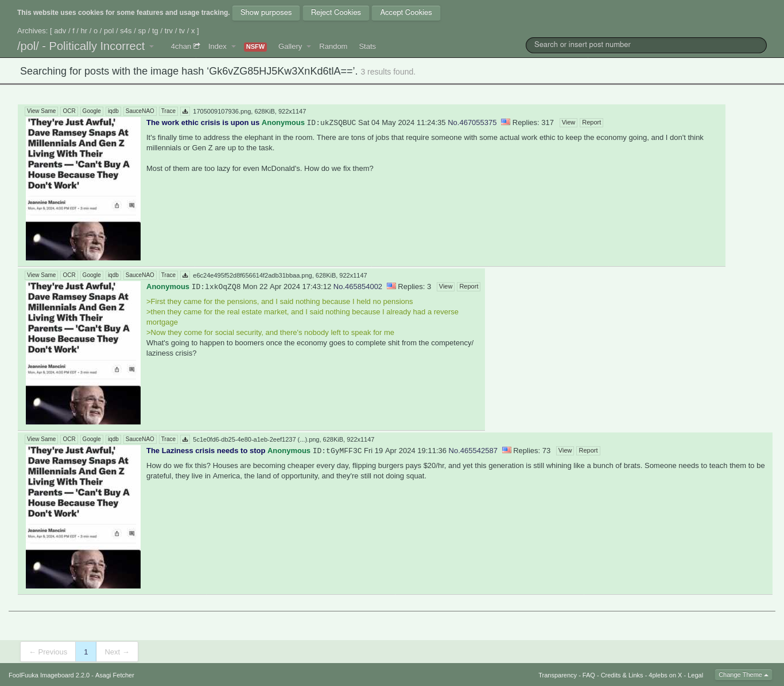
Task: Open 4chan external link icon
Action: pyautogui.click(x=197, y=46)
